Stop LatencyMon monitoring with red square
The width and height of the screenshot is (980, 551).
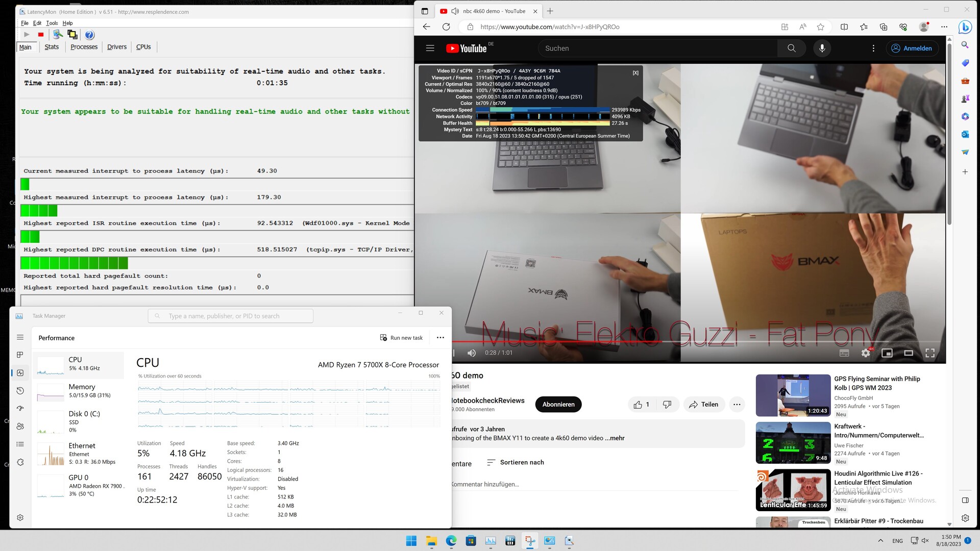41,35
